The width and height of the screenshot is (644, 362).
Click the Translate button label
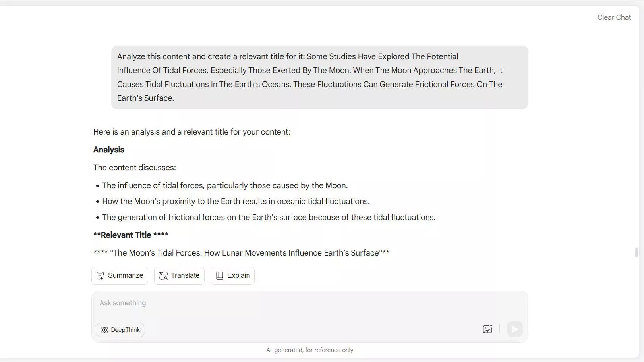(185, 275)
